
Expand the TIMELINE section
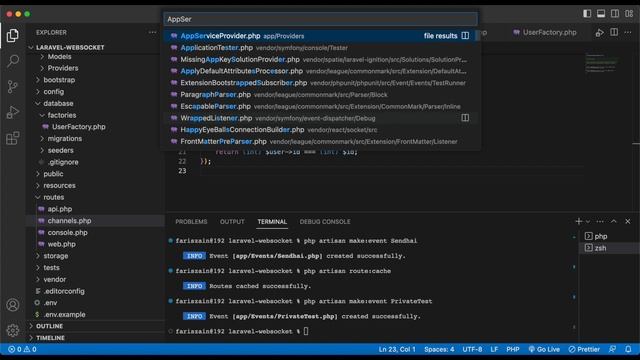click(x=50, y=338)
